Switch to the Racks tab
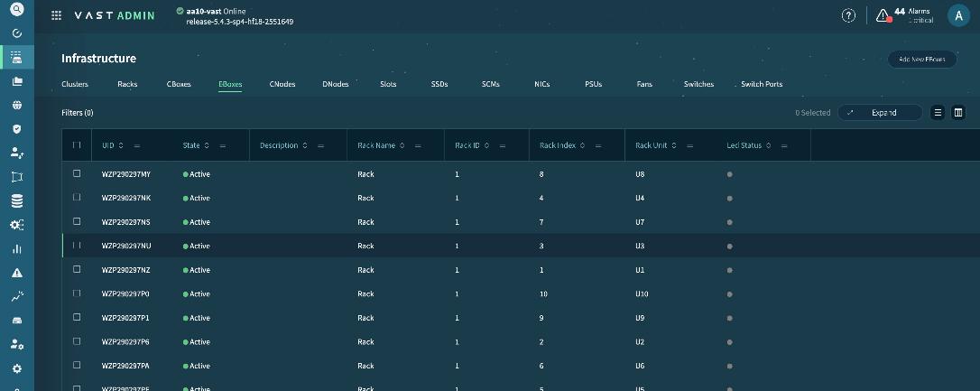This screenshot has width=980, height=391. pyautogui.click(x=127, y=84)
